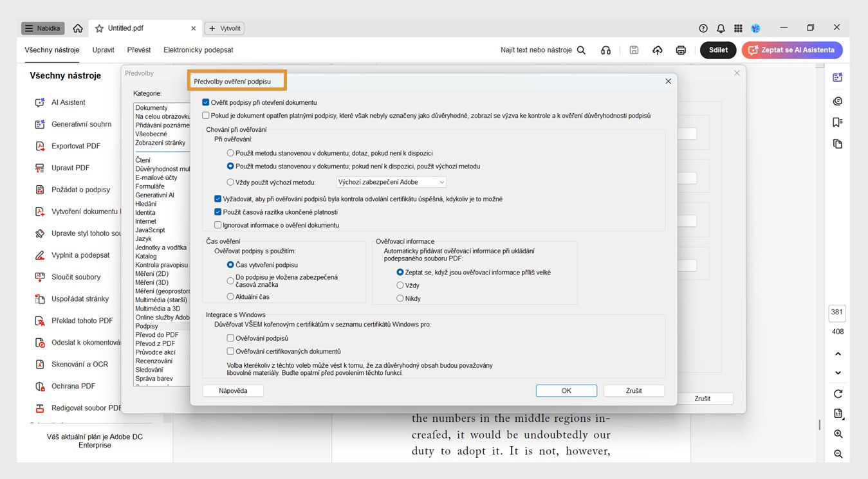
Task: Click the Nápověda button
Action: pos(233,390)
